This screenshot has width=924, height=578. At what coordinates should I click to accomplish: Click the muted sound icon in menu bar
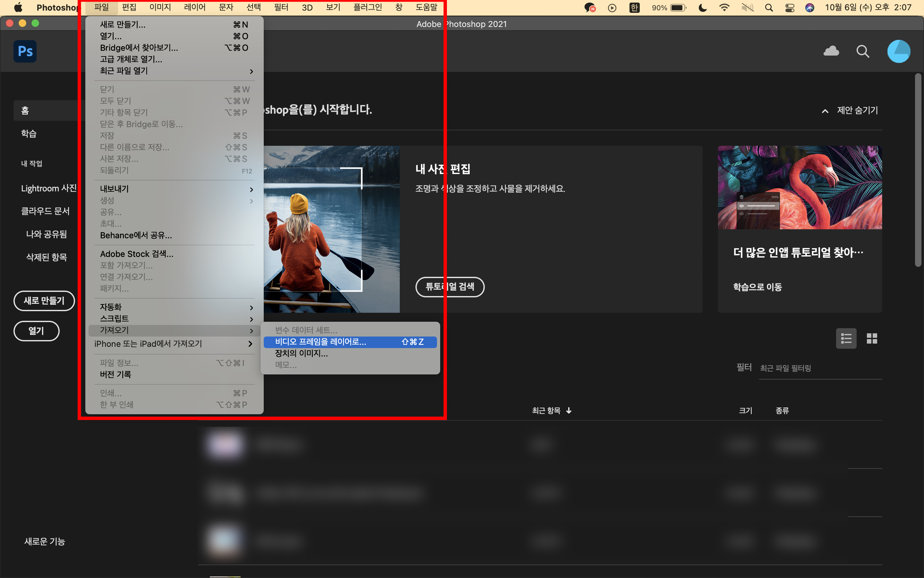click(x=747, y=8)
